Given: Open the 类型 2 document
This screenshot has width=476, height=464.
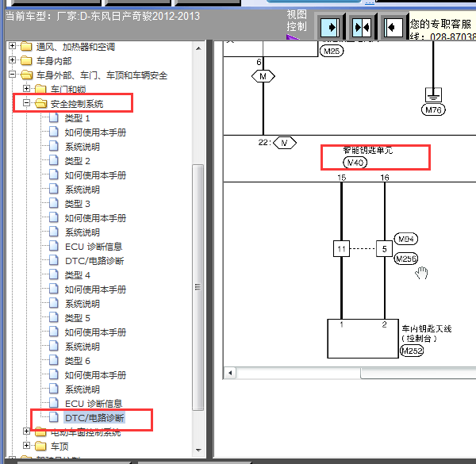Looking at the screenshot, I should click(x=77, y=161).
